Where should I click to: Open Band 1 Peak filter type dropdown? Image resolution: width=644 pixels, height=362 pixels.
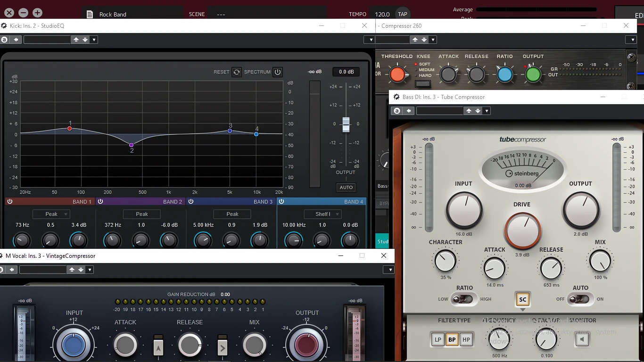pyautogui.click(x=51, y=214)
